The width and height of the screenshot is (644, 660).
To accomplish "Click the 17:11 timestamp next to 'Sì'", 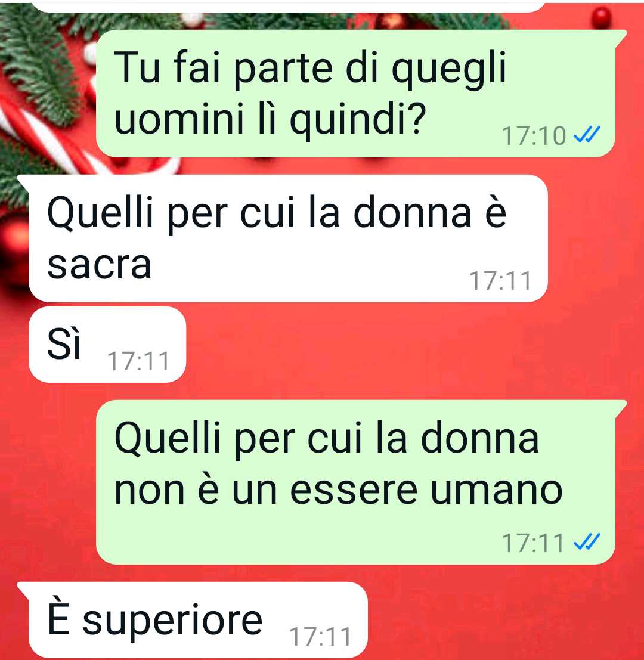I will (x=138, y=361).
